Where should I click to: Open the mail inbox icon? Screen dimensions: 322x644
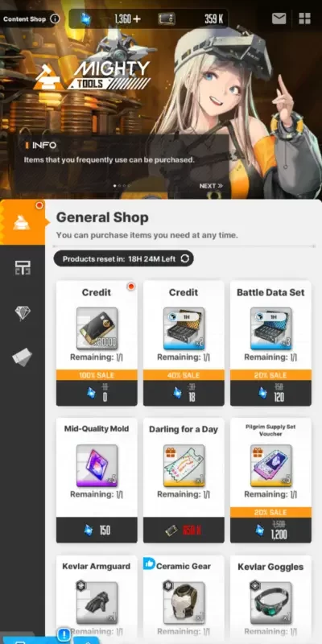[279, 19]
